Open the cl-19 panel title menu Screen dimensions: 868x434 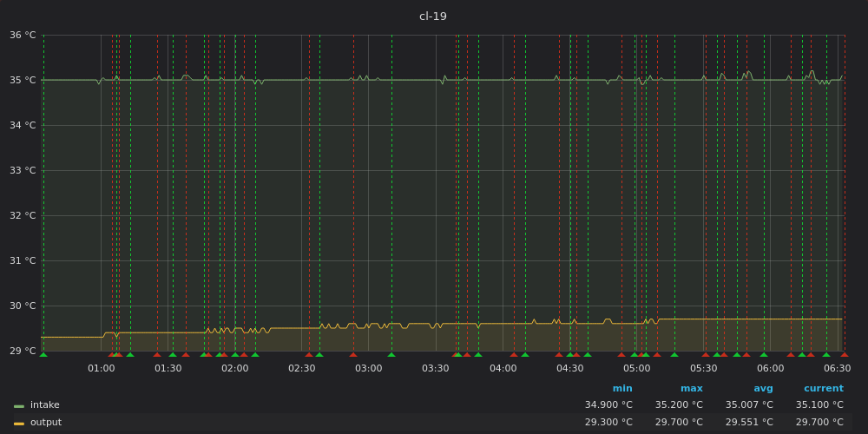433,16
